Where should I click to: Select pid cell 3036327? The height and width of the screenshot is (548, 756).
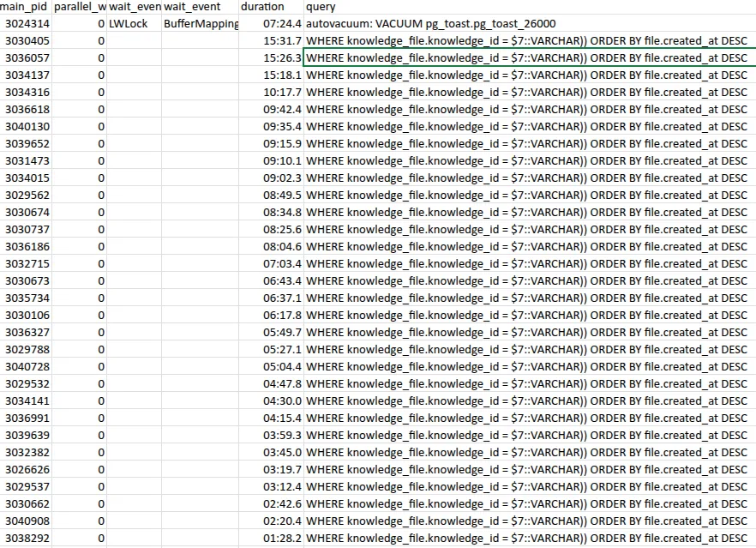coord(26,333)
